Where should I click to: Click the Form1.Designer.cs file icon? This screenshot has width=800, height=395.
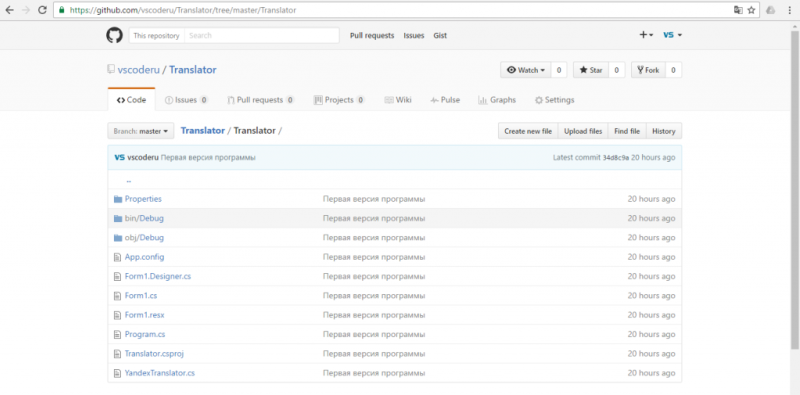[x=118, y=277]
